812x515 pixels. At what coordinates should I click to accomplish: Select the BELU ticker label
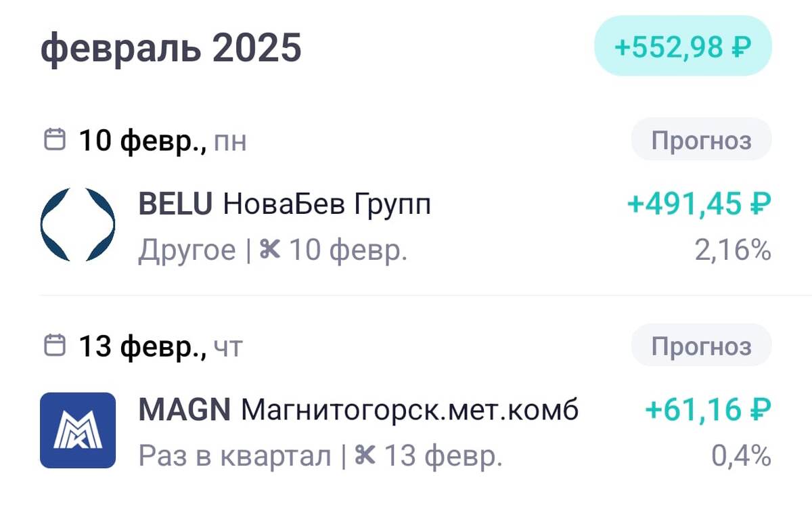(175, 203)
